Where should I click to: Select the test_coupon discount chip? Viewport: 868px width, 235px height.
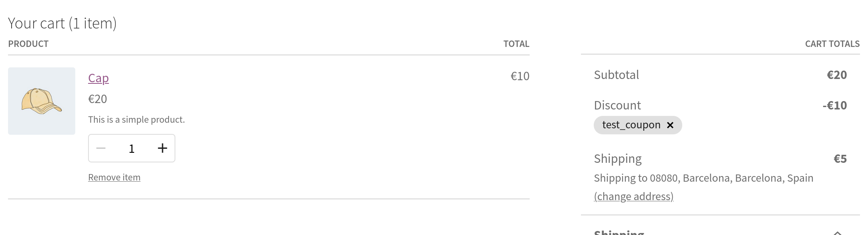(x=632, y=125)
